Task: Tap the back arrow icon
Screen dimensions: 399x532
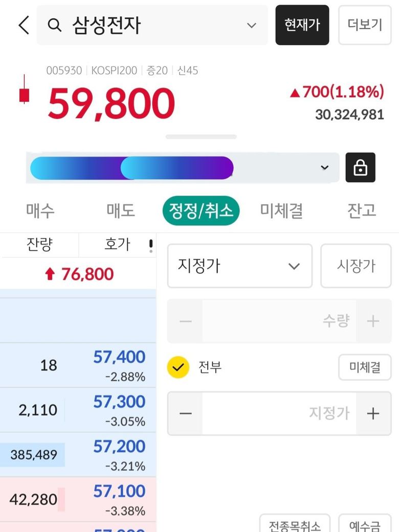Action: [24, 25]
